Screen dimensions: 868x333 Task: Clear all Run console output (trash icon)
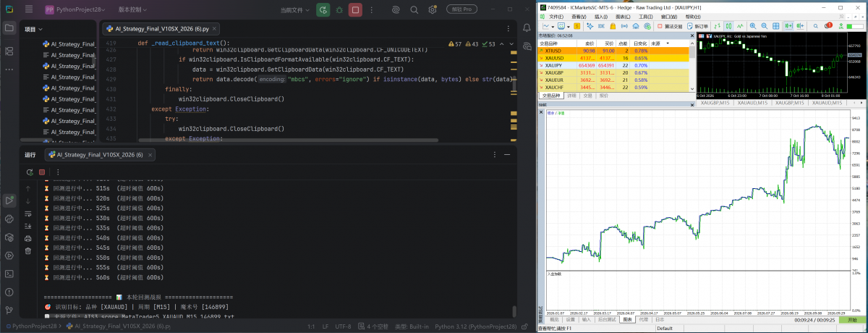28,250
